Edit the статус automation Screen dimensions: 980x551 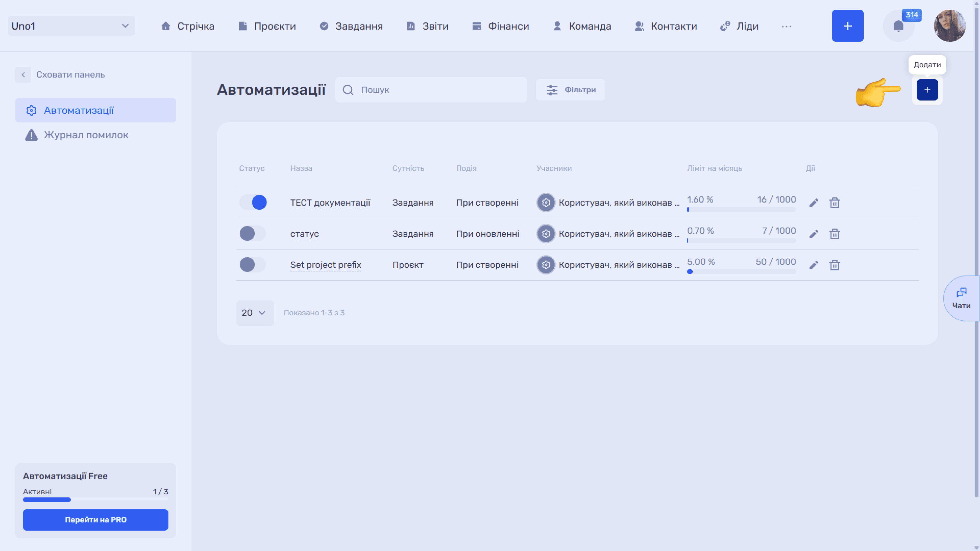[x=813, y=234]
